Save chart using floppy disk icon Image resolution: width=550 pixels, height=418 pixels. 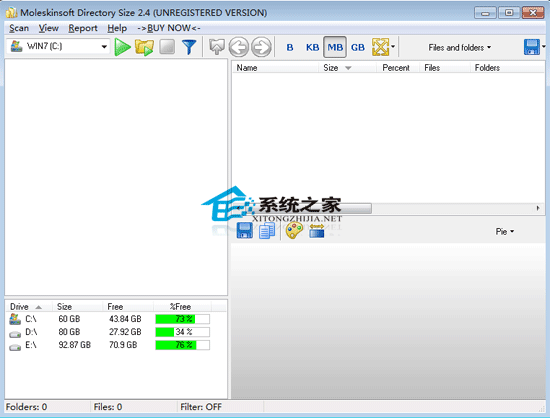pyautogui.click(x=244, y=231)
